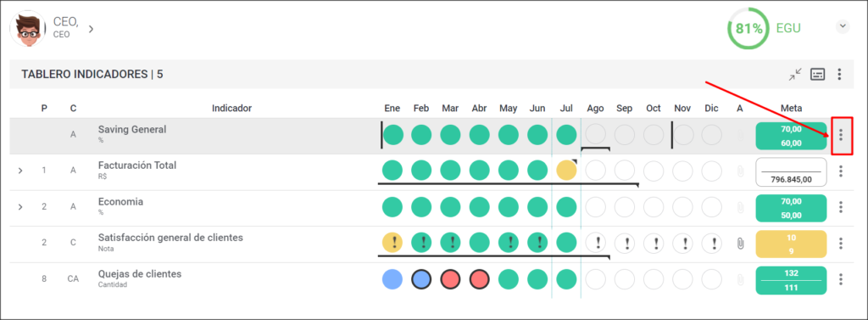
Task: Open the Economia row three-dot menu
Action: (841, 207)
